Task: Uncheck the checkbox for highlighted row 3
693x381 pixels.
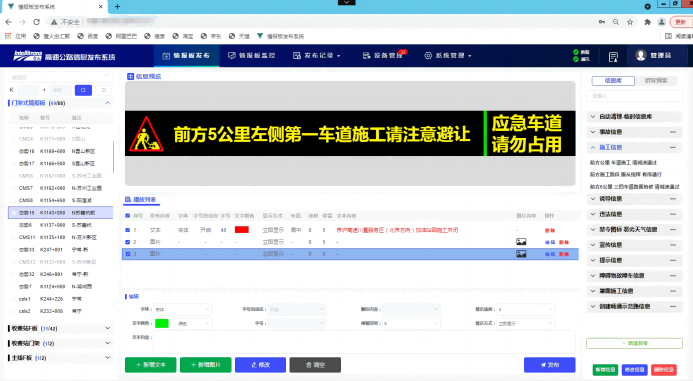Action: [128, 254]
